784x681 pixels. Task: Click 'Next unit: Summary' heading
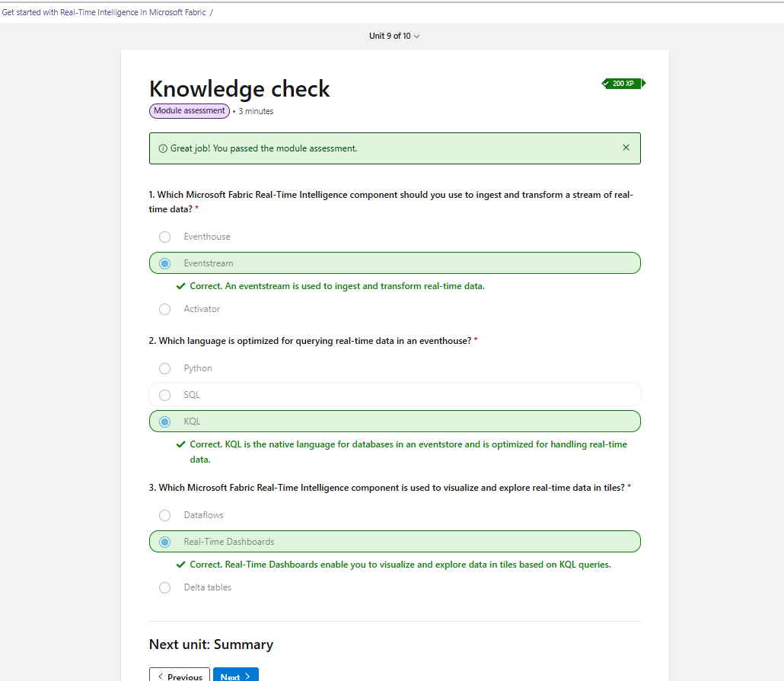click(211, 644)
